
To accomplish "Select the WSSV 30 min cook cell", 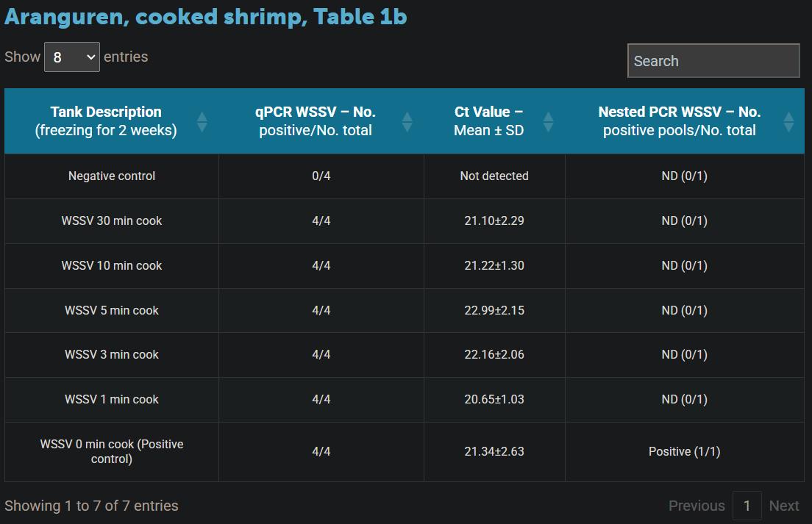I will 112,221.
